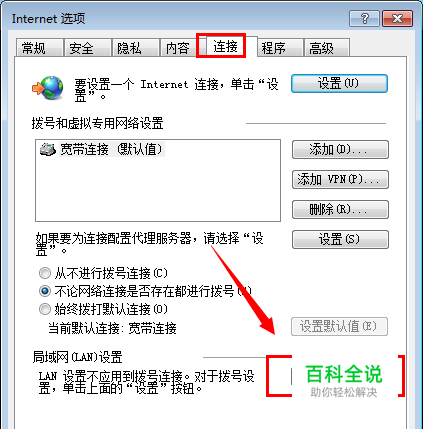Switch to the 高级 tab
The width and height of the screenshot is (423, 429).
(327, 48)
